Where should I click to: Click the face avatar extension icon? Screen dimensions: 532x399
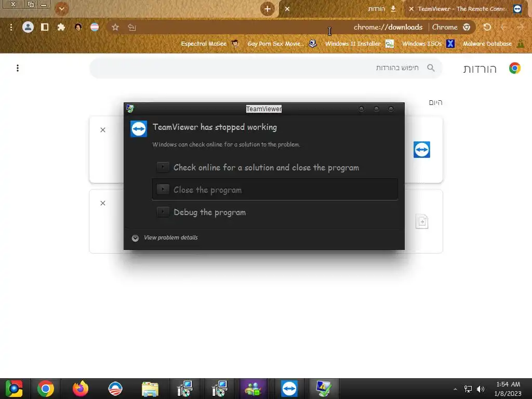click(78, 27)
